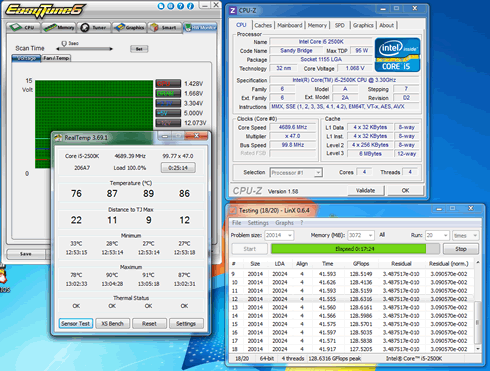
Task: Click the +12V voltage legend label
Action: pos(168,123)
